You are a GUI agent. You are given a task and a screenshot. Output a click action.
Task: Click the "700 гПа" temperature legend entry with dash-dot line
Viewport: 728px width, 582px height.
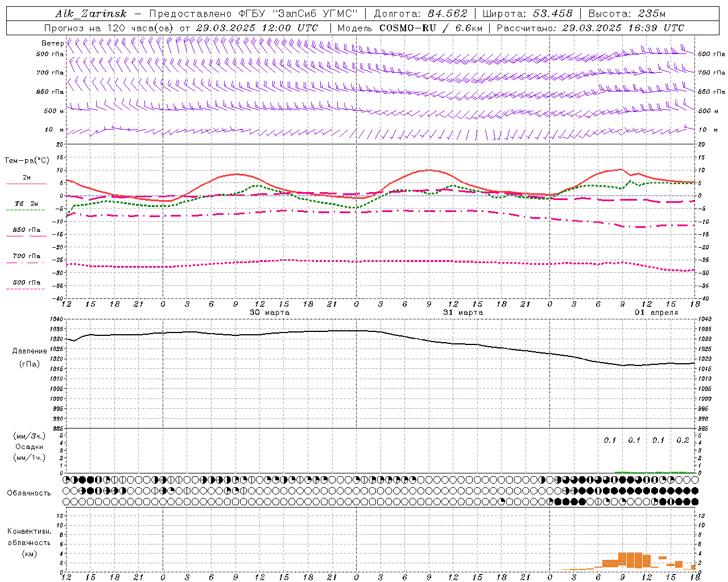[x=26, y=256]
